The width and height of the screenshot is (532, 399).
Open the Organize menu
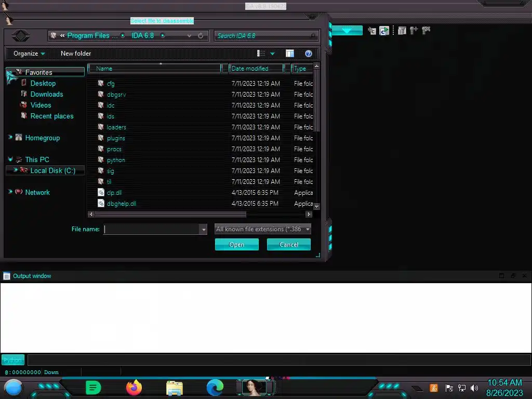[29, 54]
